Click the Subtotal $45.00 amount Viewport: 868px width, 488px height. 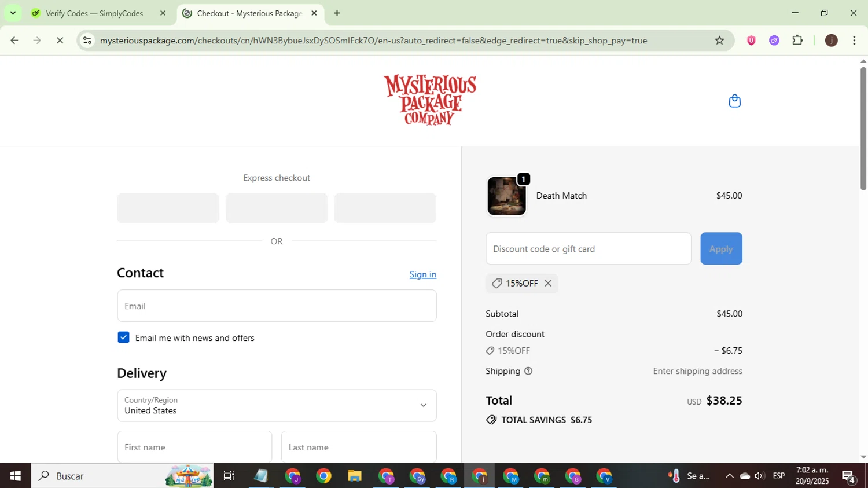pos(729,314)
